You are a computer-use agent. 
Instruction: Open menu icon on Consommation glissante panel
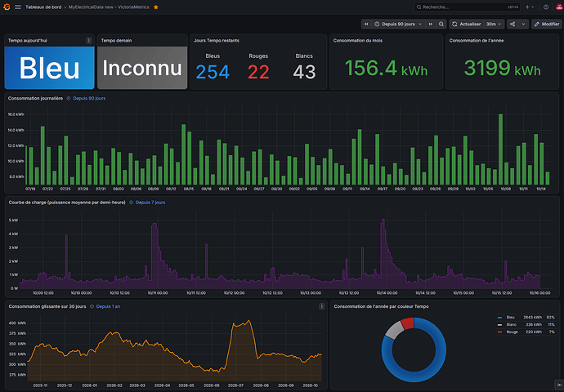pyautogui.click(x=321, y=306)
